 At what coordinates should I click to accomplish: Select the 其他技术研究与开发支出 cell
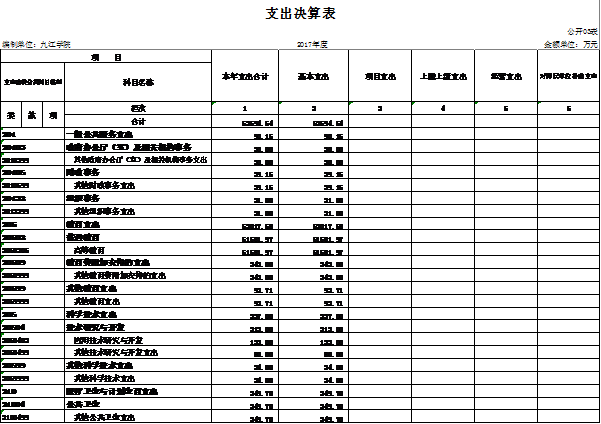138,352
